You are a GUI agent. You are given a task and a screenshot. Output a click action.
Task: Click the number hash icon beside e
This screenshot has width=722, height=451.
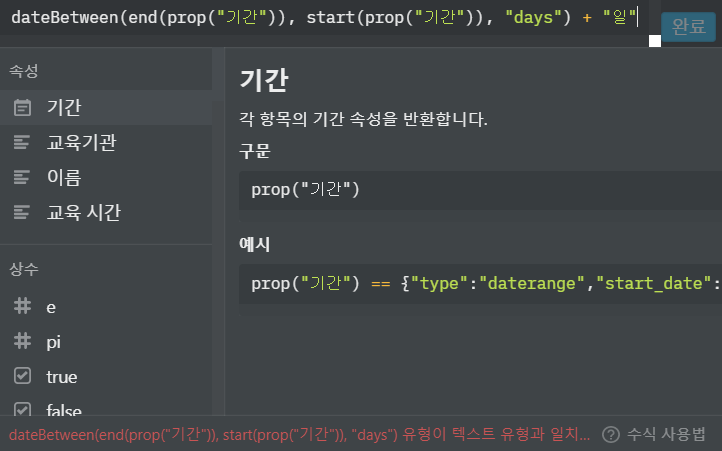pyautogui.click(x=22, y=306)
